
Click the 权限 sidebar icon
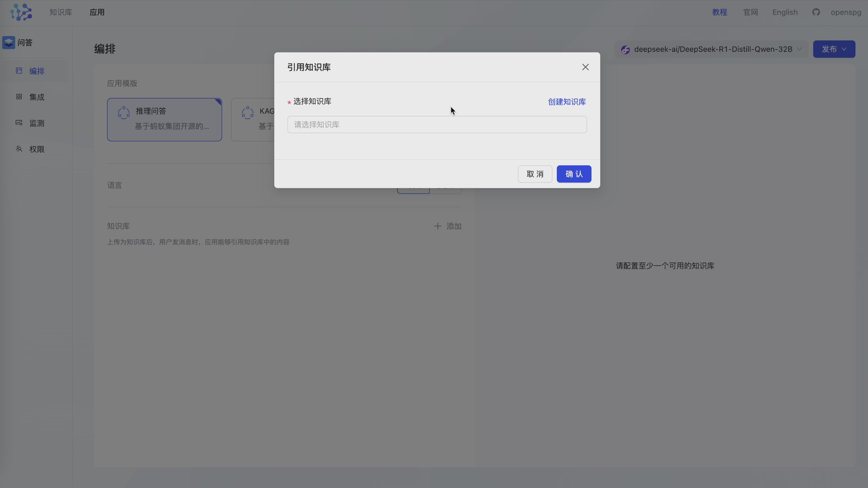19,149
